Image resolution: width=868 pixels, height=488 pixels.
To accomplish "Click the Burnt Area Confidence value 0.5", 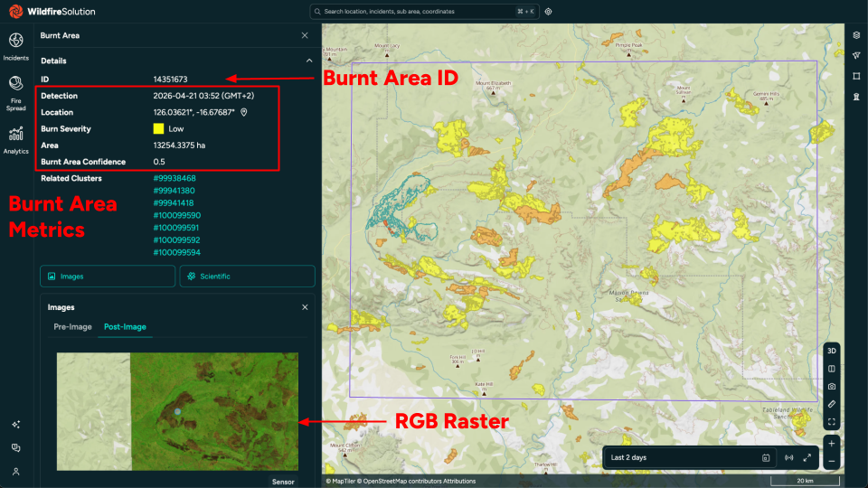I will (159, 162).
